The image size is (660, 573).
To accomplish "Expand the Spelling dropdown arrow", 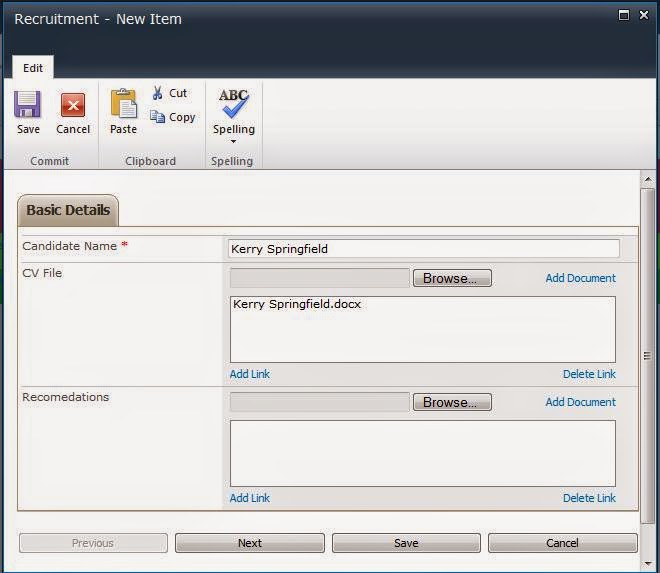I will 233,141.
